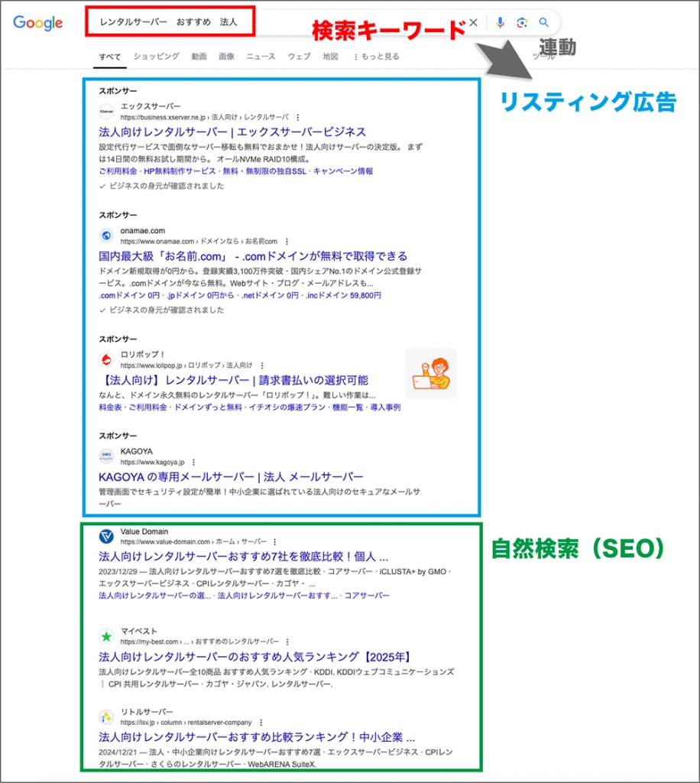The width and height of the screenshot is (700, 783).
Task: Click the KAGOYA favicon
Action: click(x=106, y=456)
